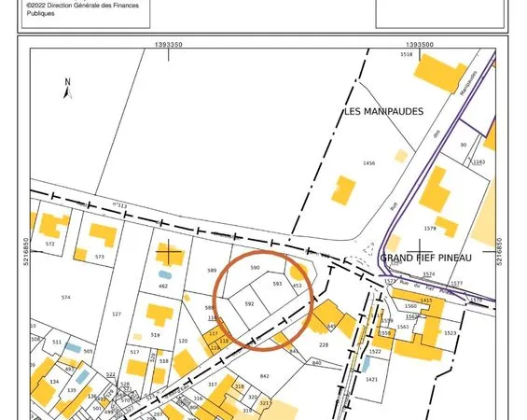Select parcel number 317
Screen dimensions: 527x420
(x=213, y=385)
